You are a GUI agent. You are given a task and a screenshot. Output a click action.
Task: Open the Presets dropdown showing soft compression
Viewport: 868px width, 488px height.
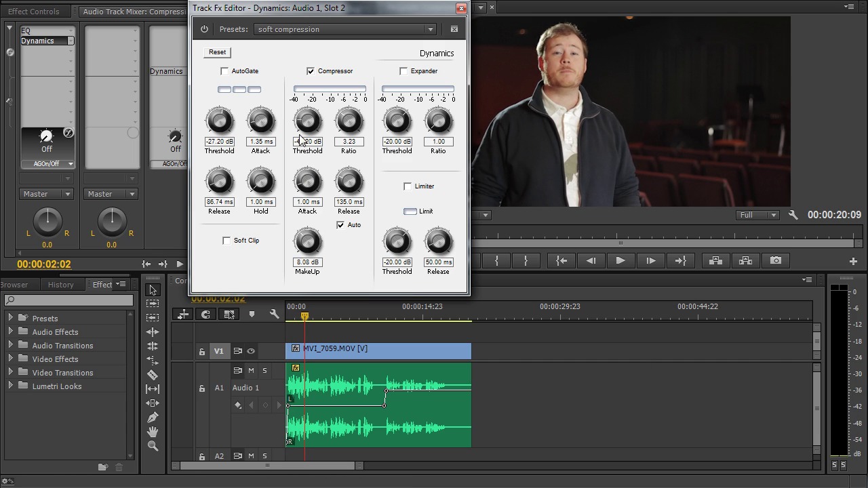[345, 29]
